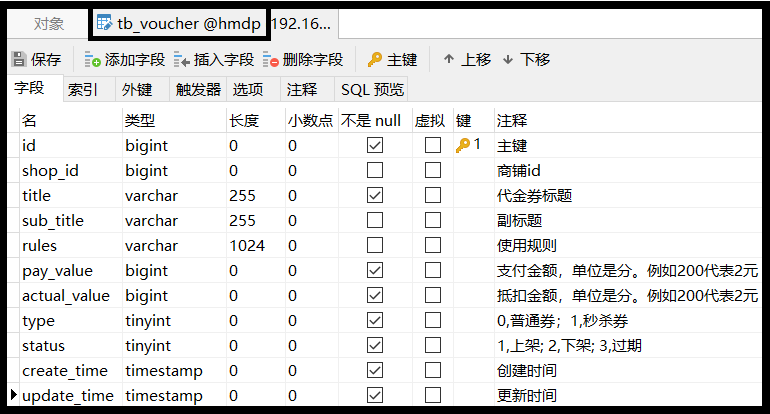Click the Insert Field (插入字段) button label
The image size is (770, 414).
223,60
